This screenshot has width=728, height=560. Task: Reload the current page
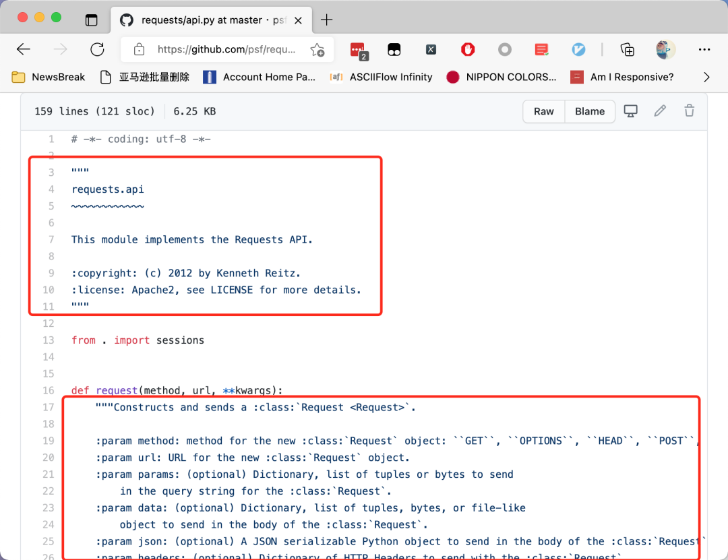97,49
